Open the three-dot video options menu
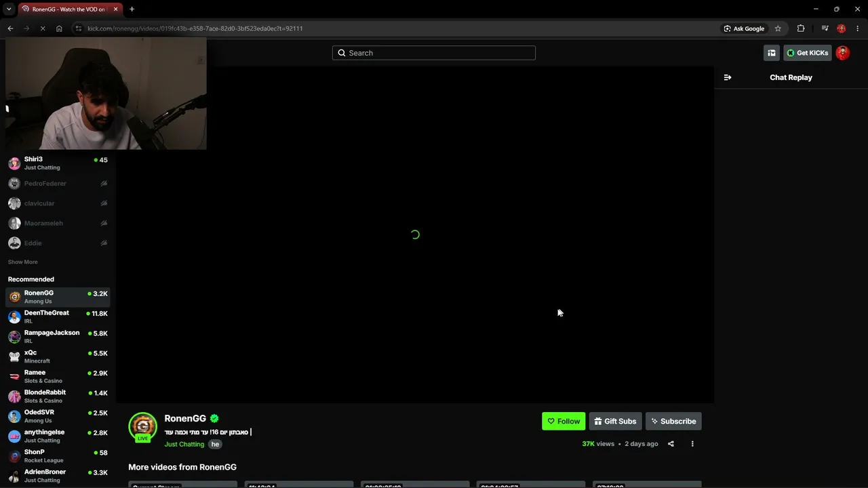Screen dimensions: 868x488 [692, 444]
